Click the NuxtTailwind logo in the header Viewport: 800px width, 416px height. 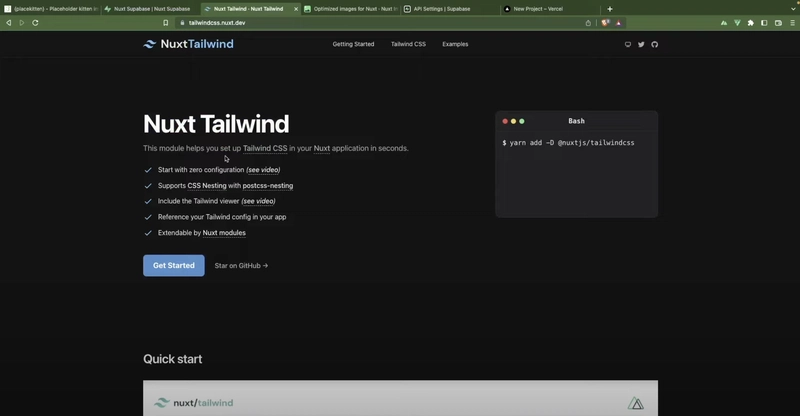[188, 44]
